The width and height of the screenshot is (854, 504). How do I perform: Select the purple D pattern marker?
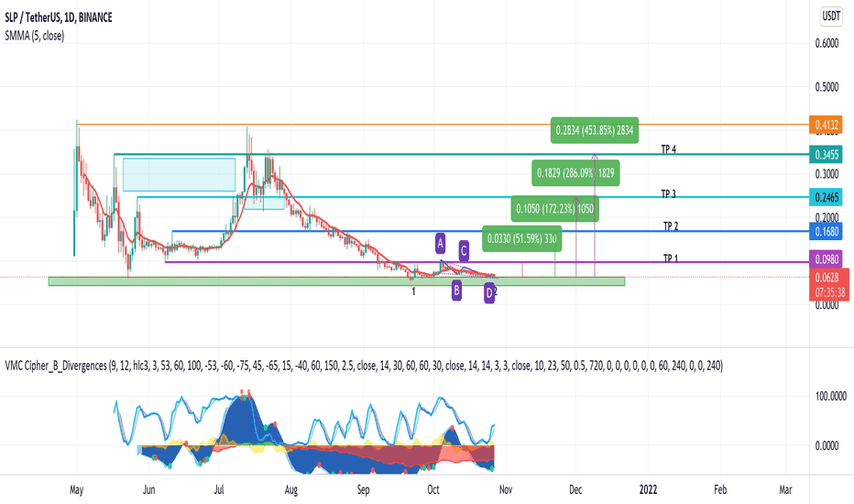489,293
